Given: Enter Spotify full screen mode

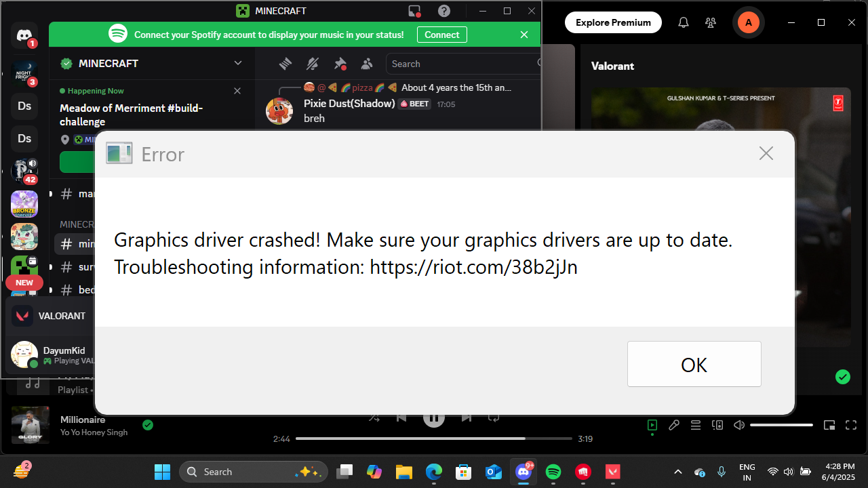Looking at the screenshot, I should 850,425.
